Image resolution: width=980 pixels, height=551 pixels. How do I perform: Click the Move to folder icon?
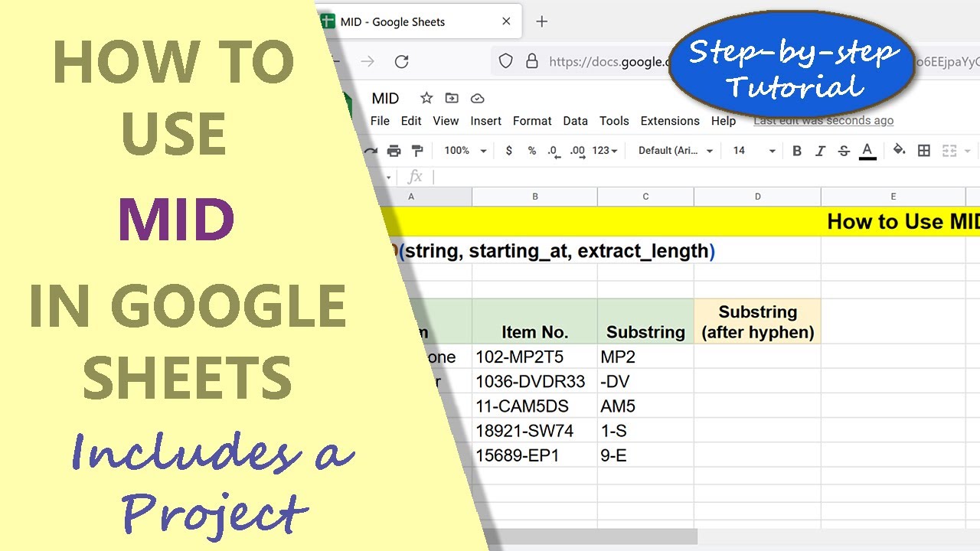tap(452, 98)
